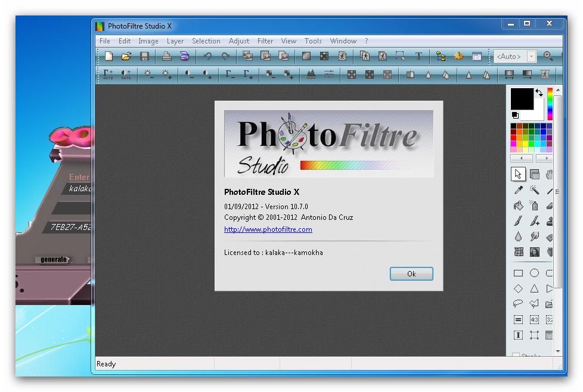583x392 pixels.
Task: Open the Image explorer folder-tree icon
Action: point(441,56)
